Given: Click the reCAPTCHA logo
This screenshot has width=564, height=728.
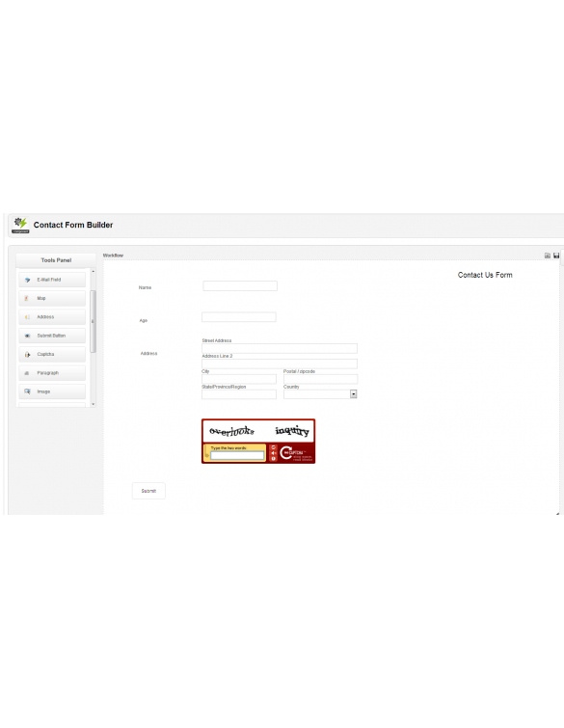Looking at the screenshot, I should pos(295,452).
